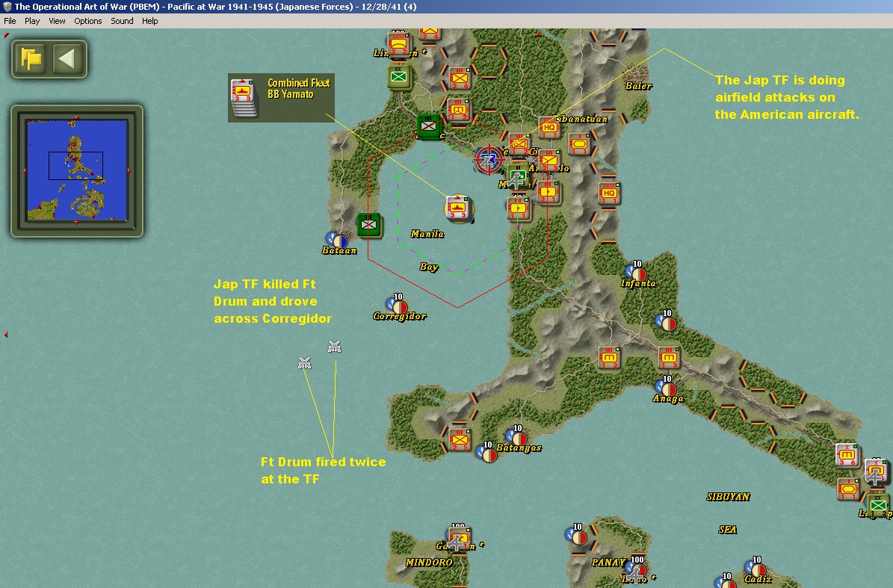Click the Cadiz port supply marker
893x588 pixels.
(x=756, y=568)
